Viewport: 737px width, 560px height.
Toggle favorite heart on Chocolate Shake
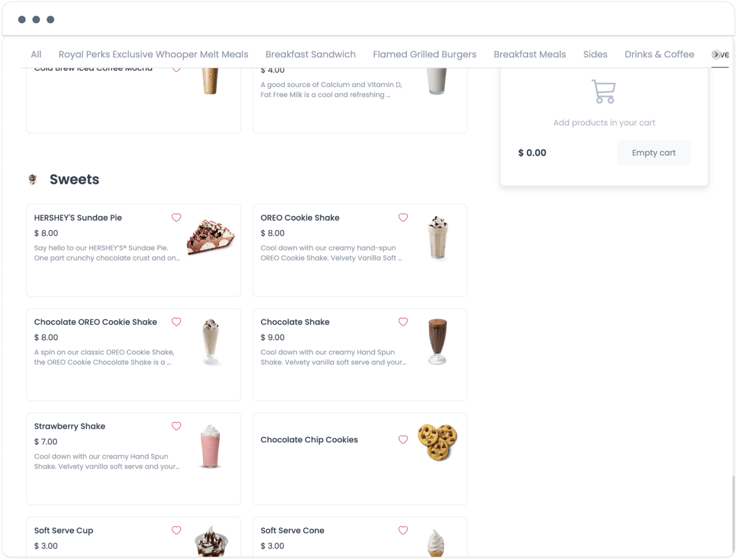pos(403,322)
